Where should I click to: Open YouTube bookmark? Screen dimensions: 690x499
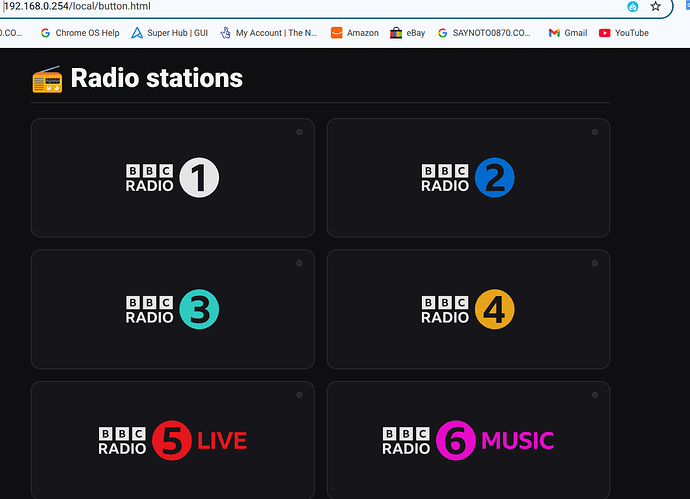click(624, 33)
